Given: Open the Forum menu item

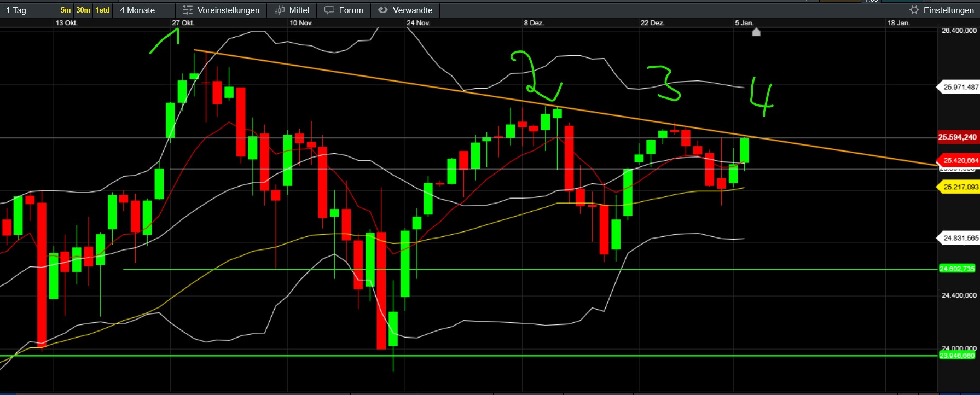Looking at the screenshot, I should (x=351, y=10).
